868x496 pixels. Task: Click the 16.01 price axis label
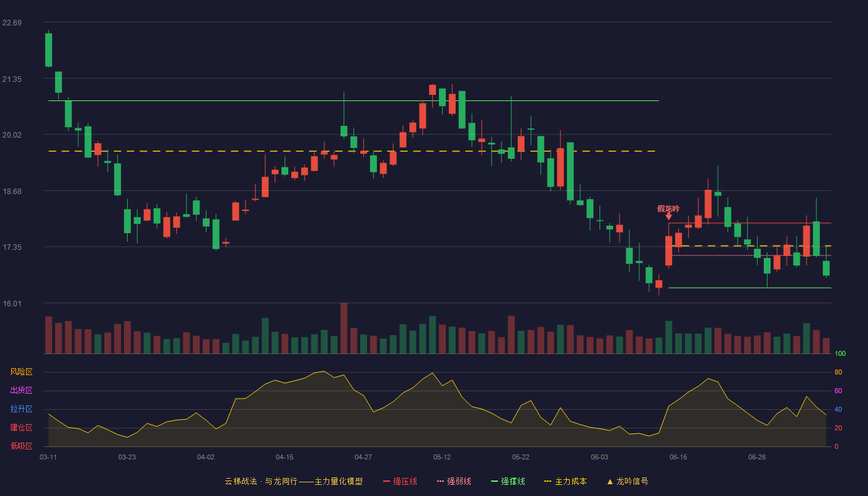point(12,304)
